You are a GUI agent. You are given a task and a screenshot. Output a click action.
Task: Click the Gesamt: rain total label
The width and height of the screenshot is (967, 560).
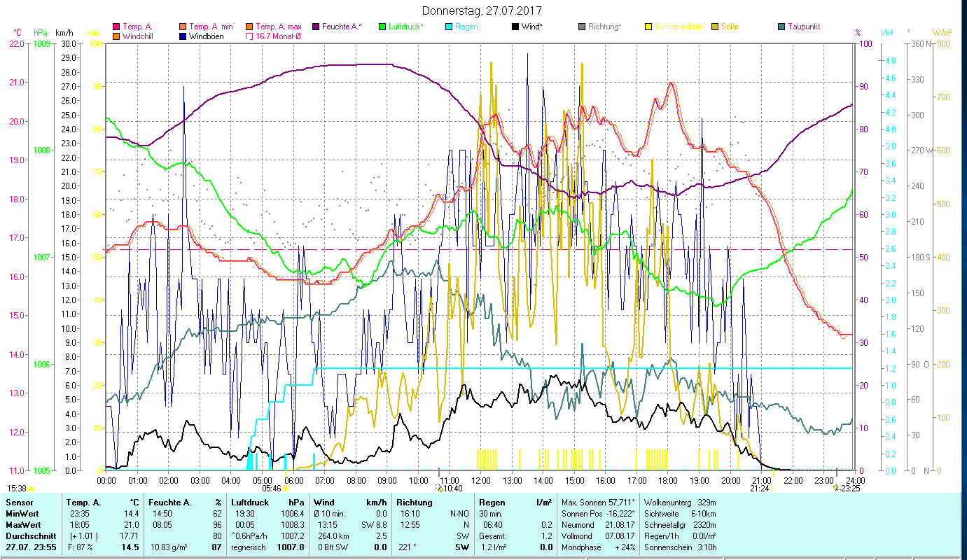(x=493, y=535)
